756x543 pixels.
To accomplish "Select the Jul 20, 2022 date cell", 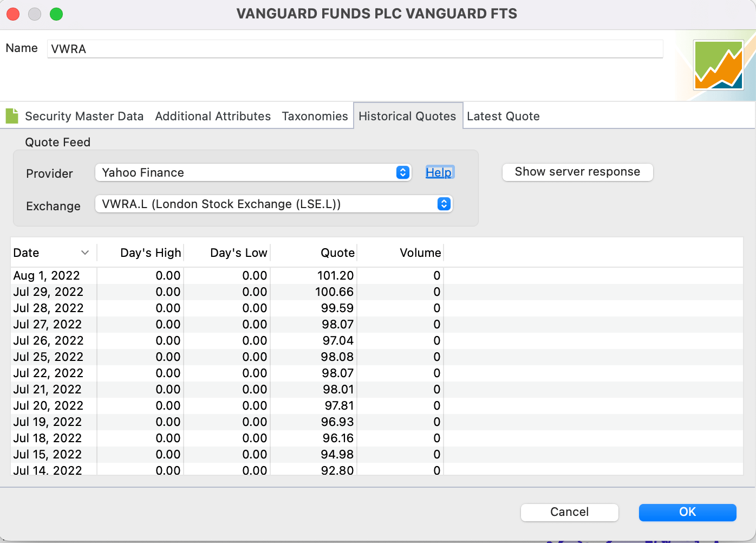I will click(48, 405).
